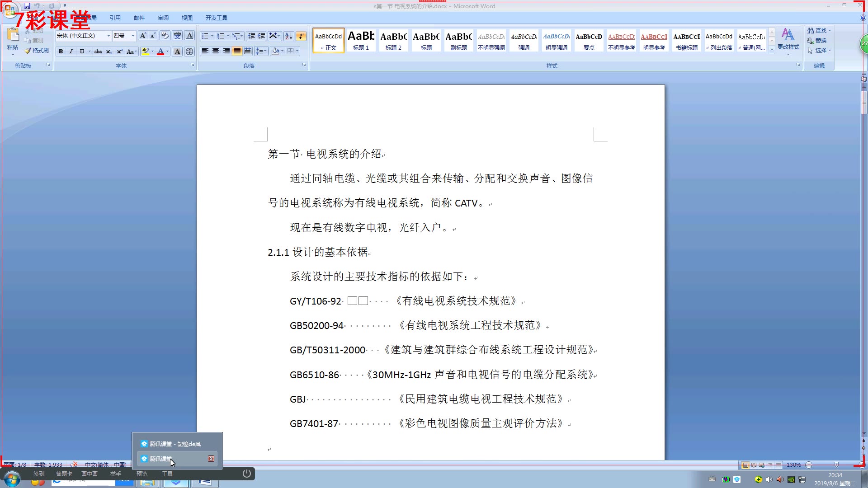Switch to Draft view
The width and height of the screenshot is (868, 488).
(x=778, y=465)
